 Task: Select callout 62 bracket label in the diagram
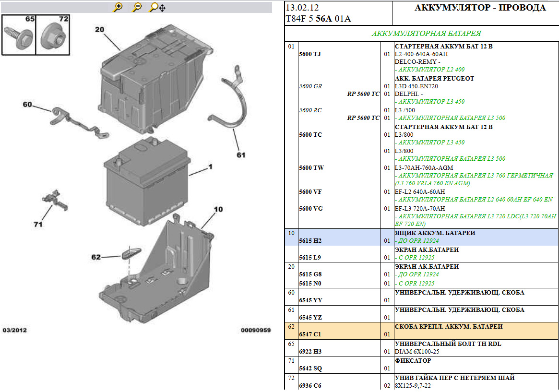96,257
